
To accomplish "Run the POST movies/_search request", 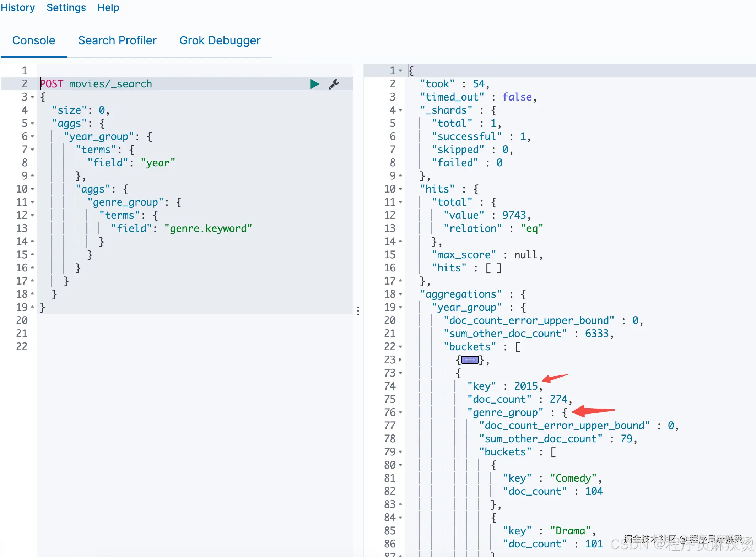I will [x=314, y=84].
